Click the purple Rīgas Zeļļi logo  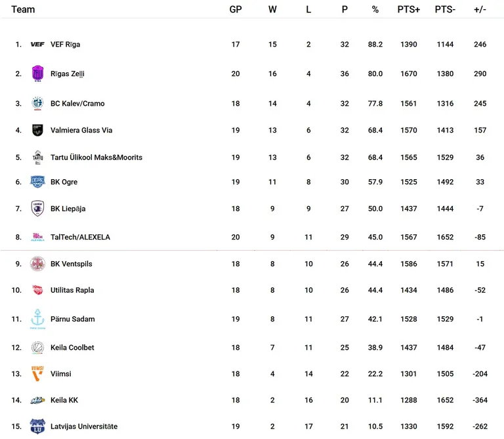37,73
